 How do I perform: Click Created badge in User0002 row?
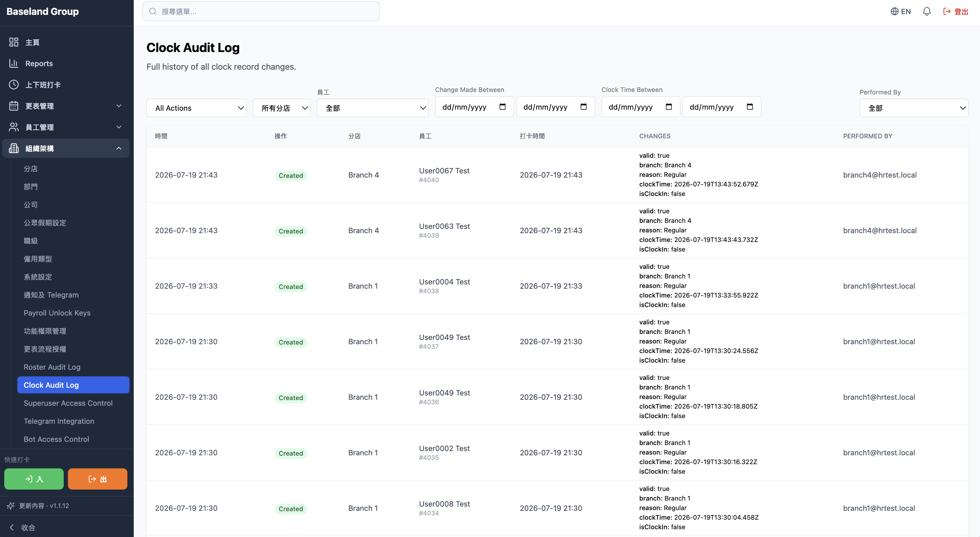pos(291,453)
